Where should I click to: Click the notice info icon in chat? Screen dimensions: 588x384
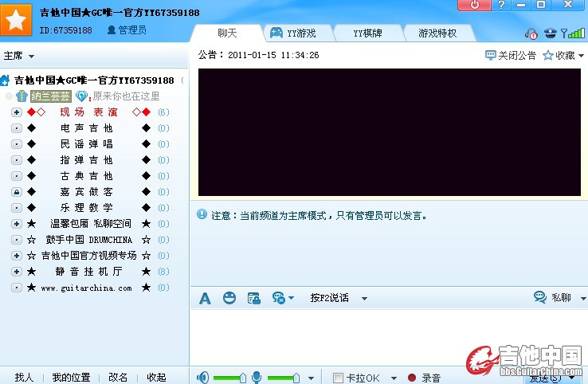tap(202, 214)
